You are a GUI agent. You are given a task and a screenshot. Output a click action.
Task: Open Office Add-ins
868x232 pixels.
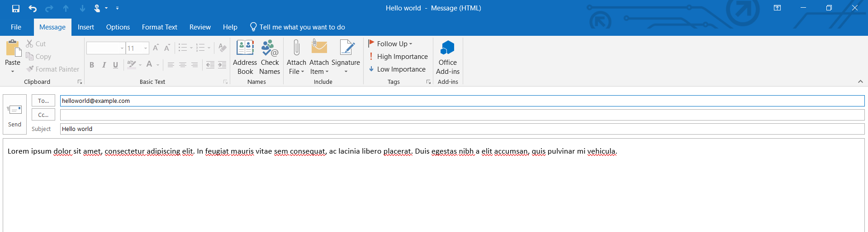point(447,57)
